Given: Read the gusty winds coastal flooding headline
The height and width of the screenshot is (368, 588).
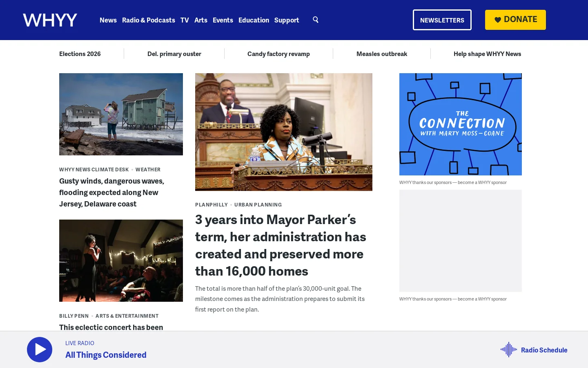Looking at the screenshot, I should tap(112, 192).
